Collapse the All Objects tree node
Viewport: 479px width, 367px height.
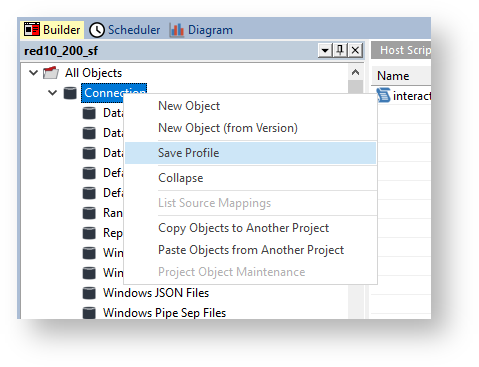click(x=33, y=72)
